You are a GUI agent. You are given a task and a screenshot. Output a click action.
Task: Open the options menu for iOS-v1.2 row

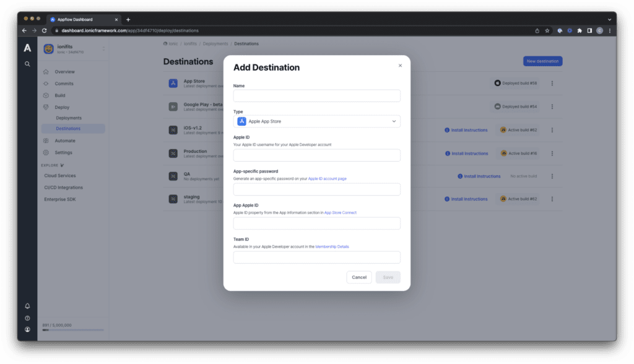tap(552, 130)
